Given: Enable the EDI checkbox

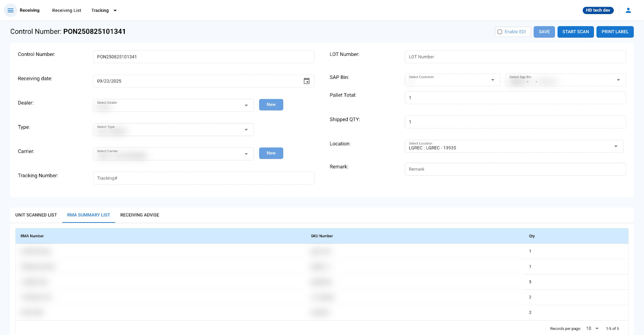Looking at the screenshot, I should tap(500, 32).
